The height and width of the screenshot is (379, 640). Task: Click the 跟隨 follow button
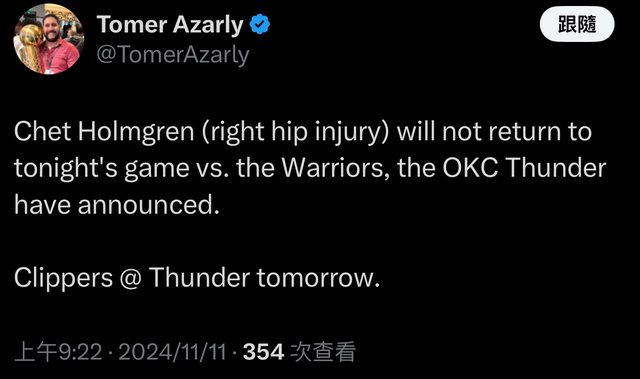click(577, 24)
